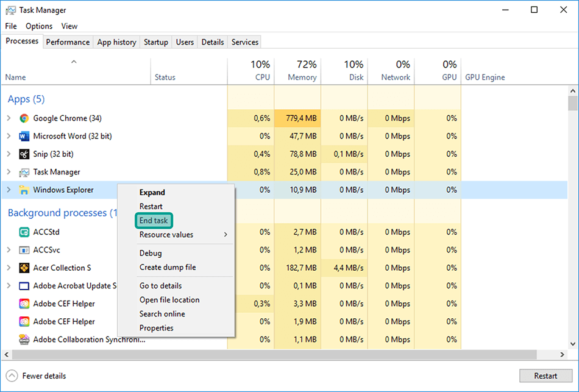Expand the Task Manager process row
579x392 pixels.
point(9,172)
